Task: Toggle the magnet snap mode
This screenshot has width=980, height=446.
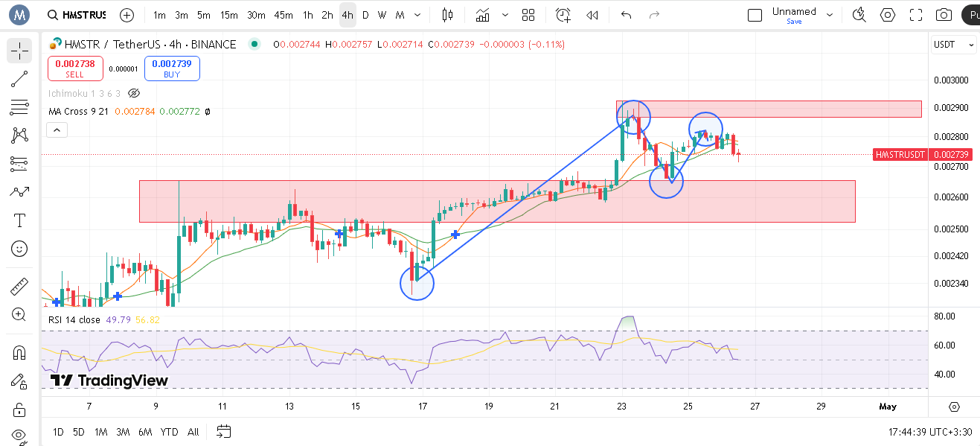Action: pos(19,352)
